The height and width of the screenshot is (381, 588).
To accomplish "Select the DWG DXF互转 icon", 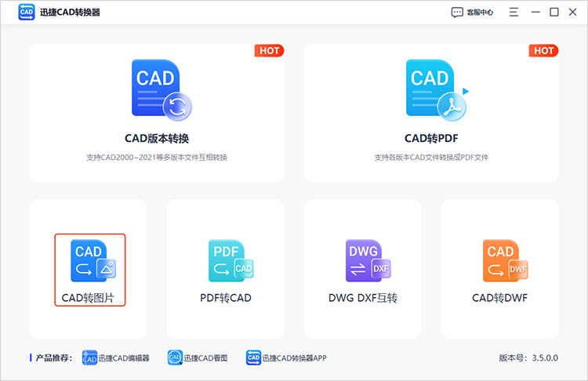I will (x=368, y=261).
